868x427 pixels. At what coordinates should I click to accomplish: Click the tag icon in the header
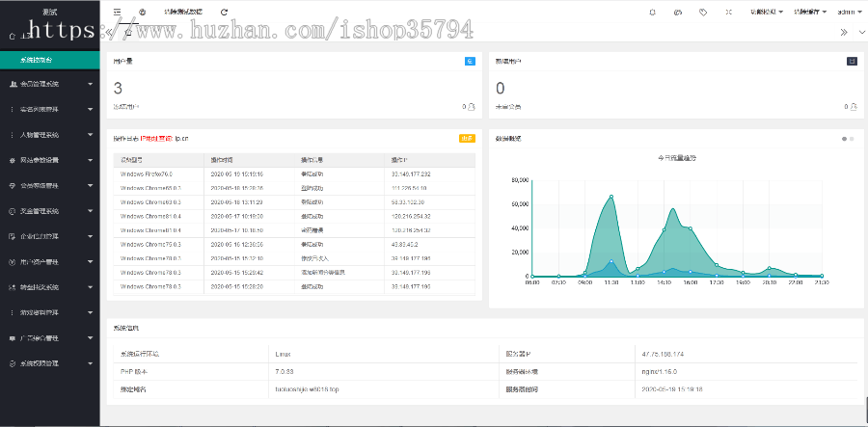[x=703, y=12]
